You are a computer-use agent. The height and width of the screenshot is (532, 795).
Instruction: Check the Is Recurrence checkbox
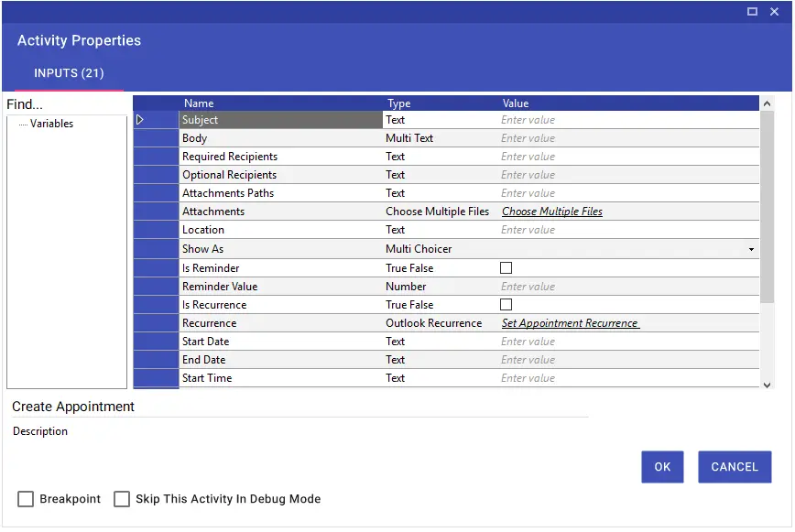tap(506, 305)
